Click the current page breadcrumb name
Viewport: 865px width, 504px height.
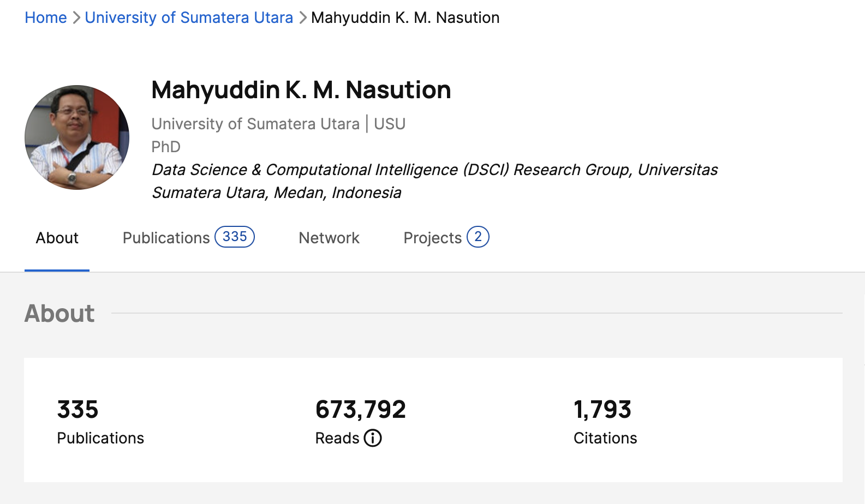pyautogui.click(x=405, y=17)
